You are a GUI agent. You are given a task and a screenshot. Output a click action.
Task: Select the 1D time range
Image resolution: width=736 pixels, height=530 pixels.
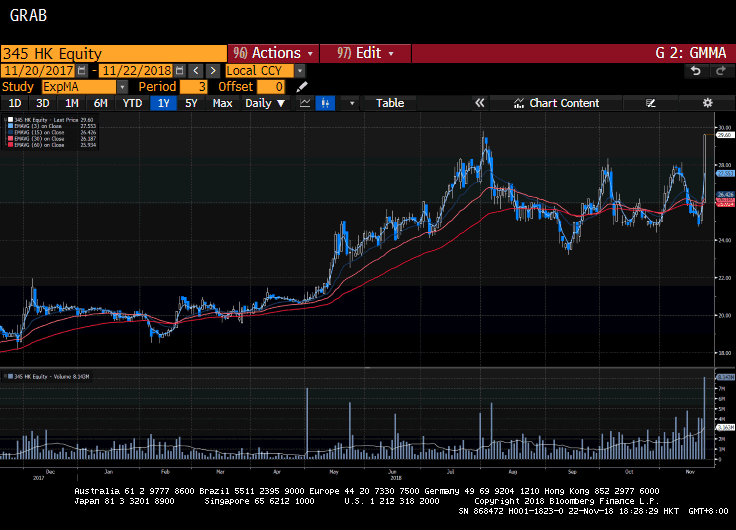click(15, 103)
